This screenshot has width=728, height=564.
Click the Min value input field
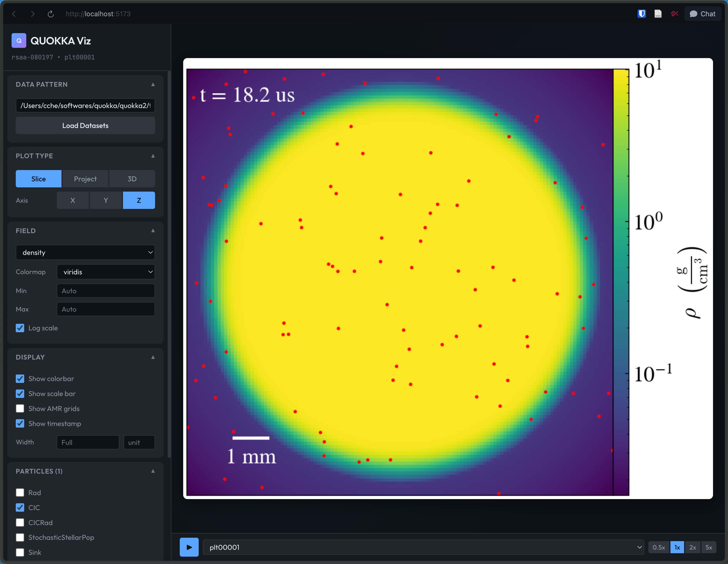coord(106,291)
